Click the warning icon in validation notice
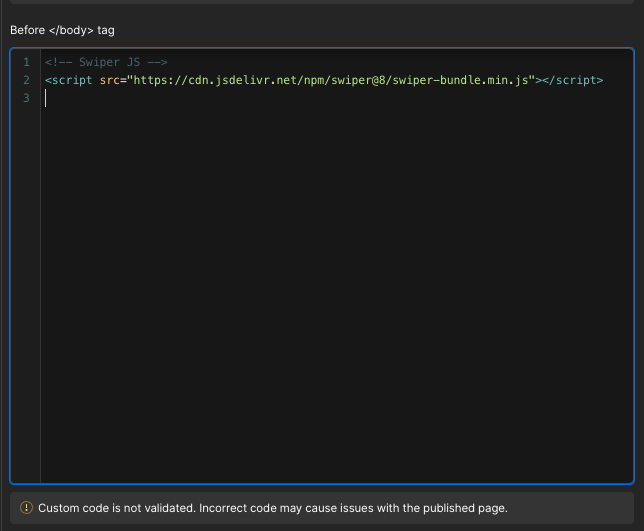Screen dimensions: 644x531 [26, 508]
